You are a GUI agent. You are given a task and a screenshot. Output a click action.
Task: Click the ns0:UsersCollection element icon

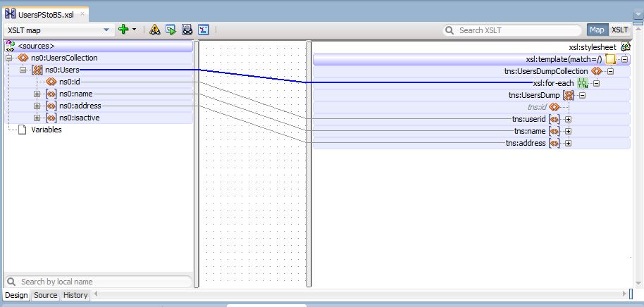pos(23,58)
